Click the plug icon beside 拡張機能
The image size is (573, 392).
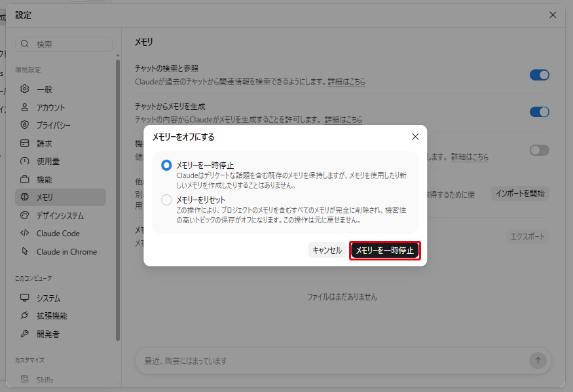click(x=24, y=315)
